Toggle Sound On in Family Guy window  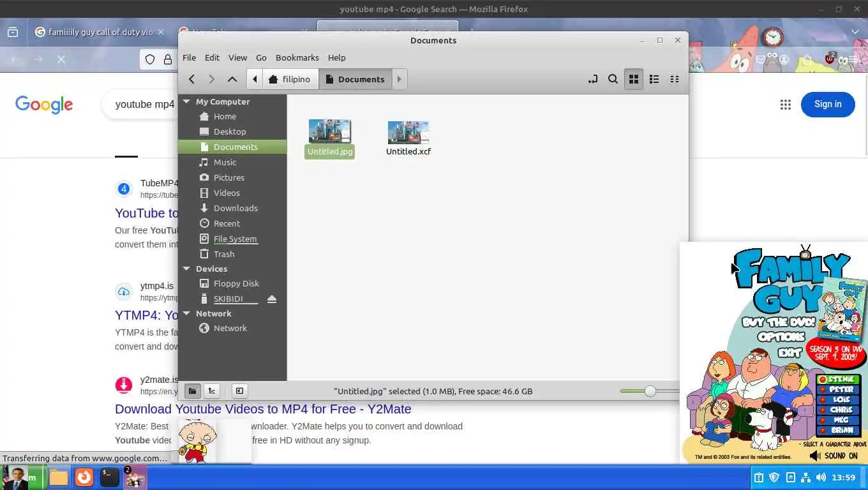coord(834,456)
